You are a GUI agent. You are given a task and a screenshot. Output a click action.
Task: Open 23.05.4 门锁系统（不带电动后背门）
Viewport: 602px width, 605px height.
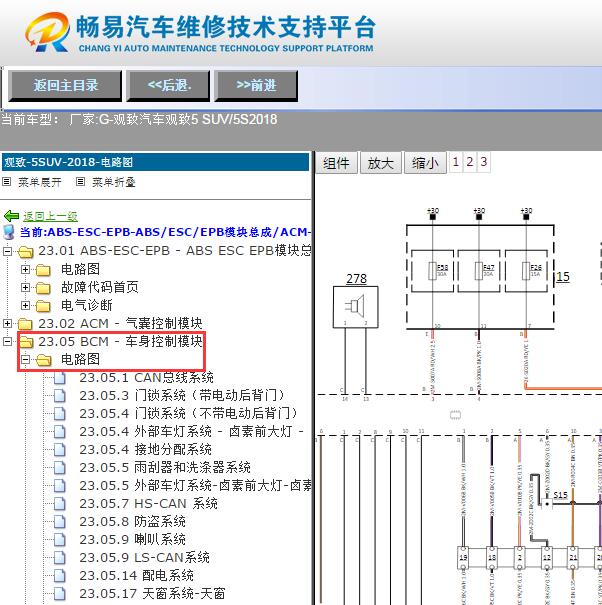189,413
